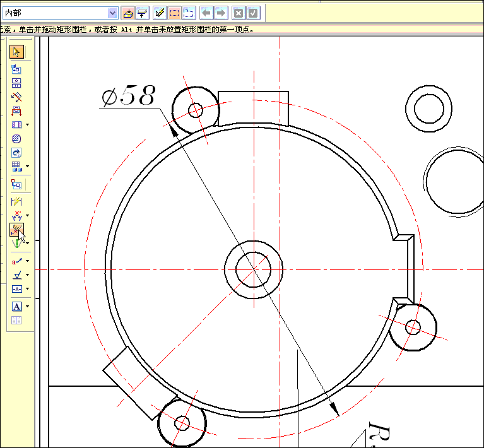484x448 pixels.
Task: Select the Principal View tool
Action: click(x=16, y=83)
